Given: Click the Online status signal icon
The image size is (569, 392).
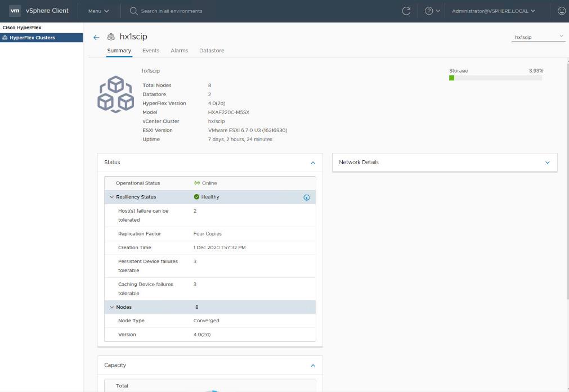Looking at the screenshot, I should pos(197,183).
